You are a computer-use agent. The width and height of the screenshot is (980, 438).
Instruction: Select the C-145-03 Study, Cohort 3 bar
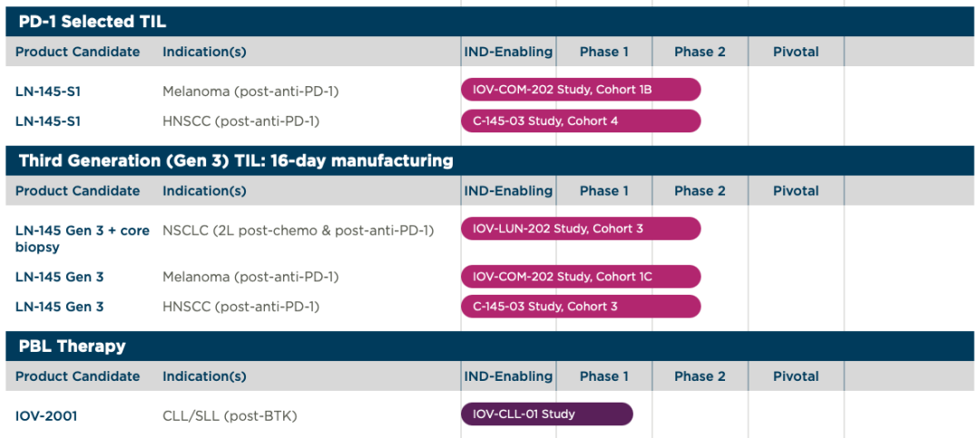click(581, 307)
